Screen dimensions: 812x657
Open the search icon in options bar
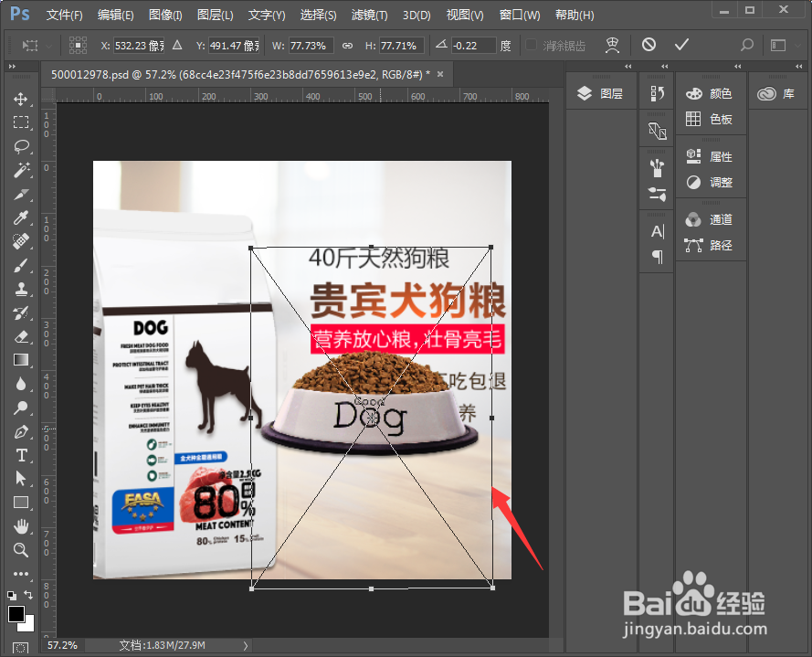pyautogui.click(x=747, y=45)
